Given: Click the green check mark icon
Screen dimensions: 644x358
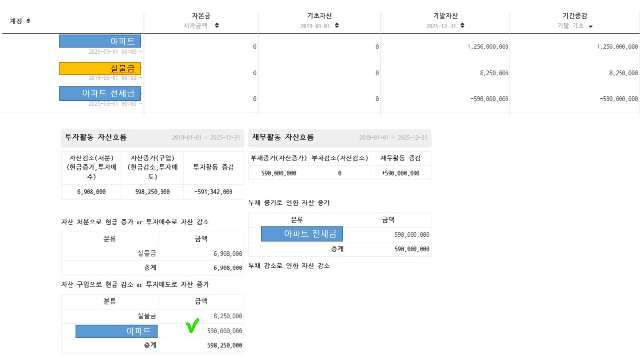Looking at the screenshot, I should click(x=193, y=326).
